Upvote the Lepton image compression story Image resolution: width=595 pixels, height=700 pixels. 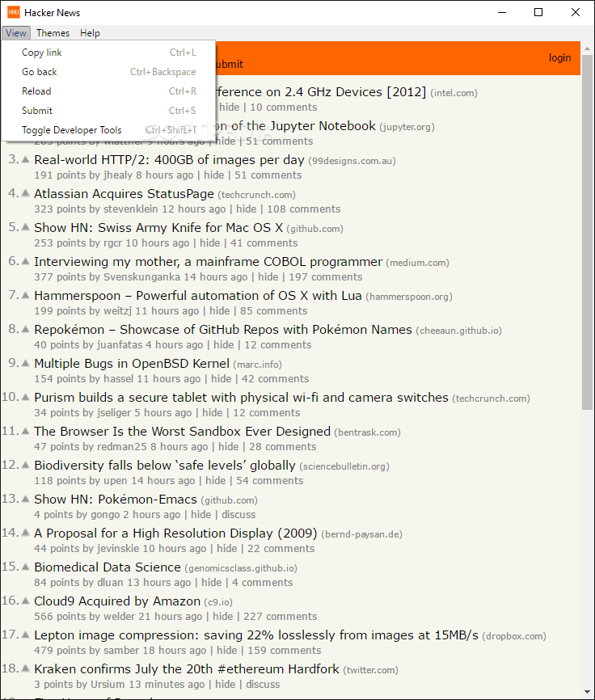coord(26,634)
